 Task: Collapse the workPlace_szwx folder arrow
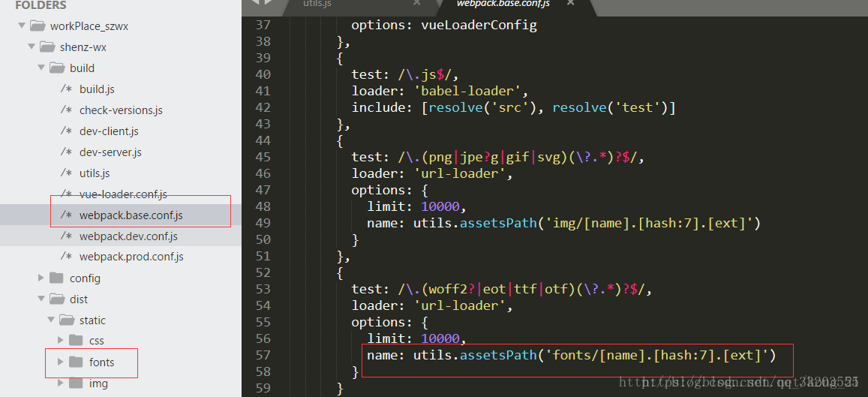tap(21, 26)
